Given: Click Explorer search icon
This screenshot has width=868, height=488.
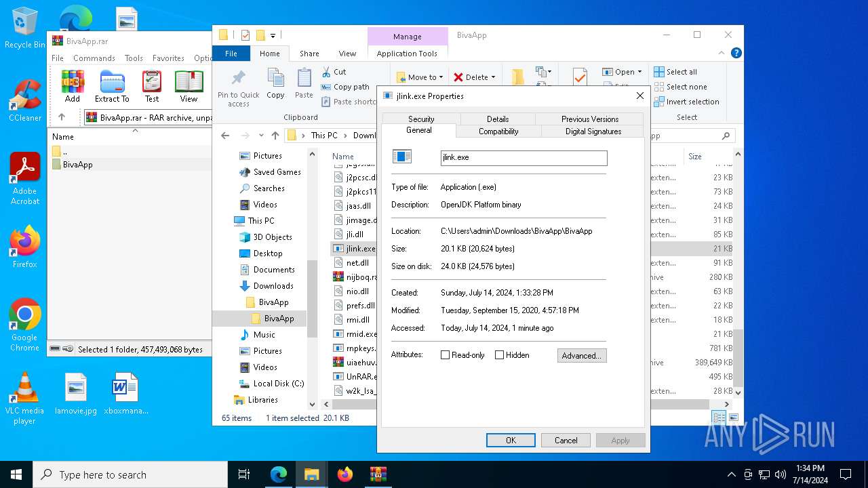Looking at the screenshot, I should (726, 136).
